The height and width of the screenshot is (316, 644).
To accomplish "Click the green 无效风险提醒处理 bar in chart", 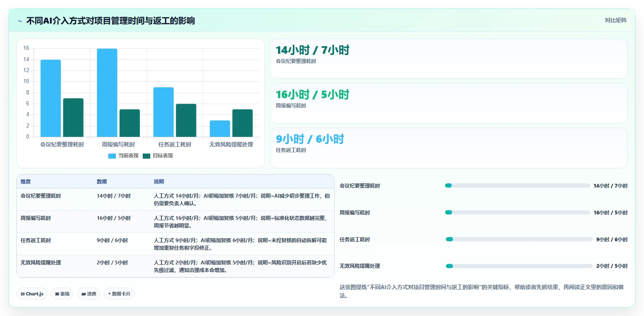I will (243, 123).
